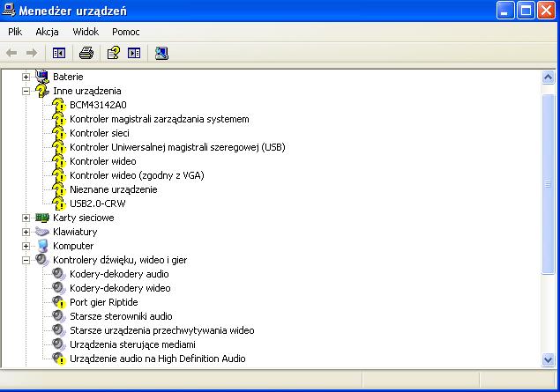Select Kontroler Uniwersalnej magistrali szeregowej (USB)
The width and height of the screenshot is (560, 392).
(x=177, y=147)
